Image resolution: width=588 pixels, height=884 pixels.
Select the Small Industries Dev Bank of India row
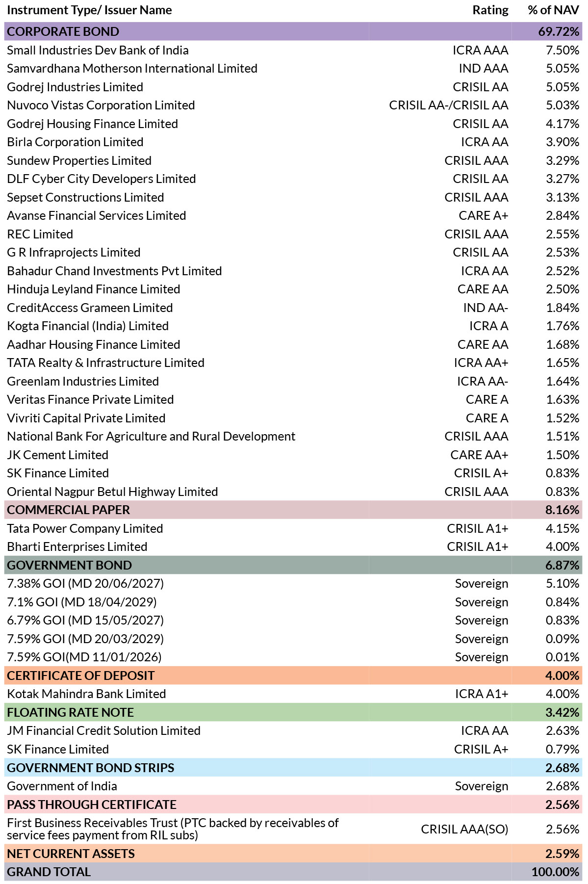293,50
